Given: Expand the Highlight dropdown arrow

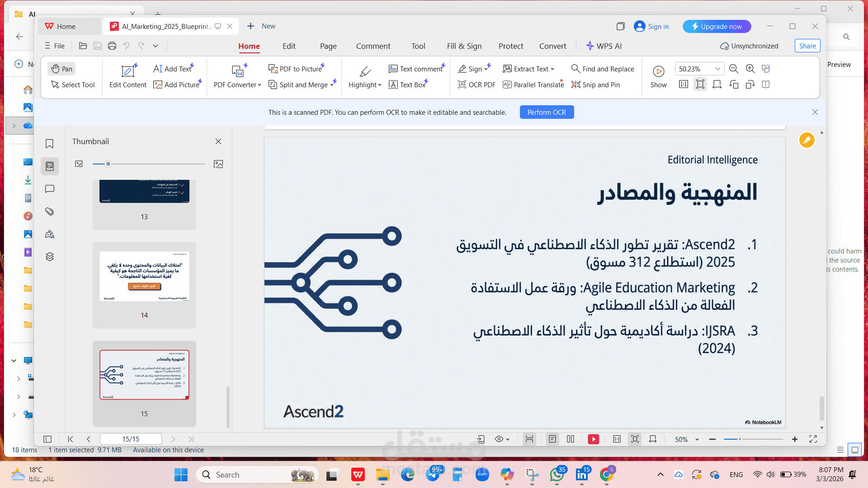Looking at the screenshot, I should 380,85.
